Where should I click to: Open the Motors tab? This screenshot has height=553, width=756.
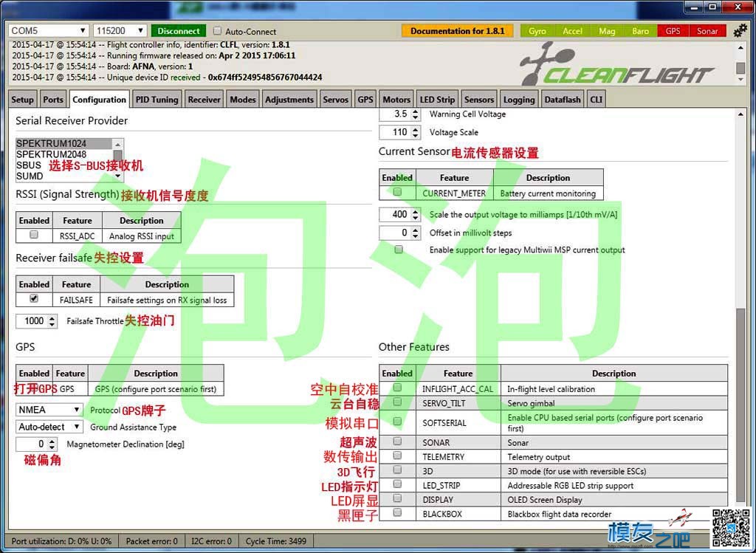[x=396, y=100]
